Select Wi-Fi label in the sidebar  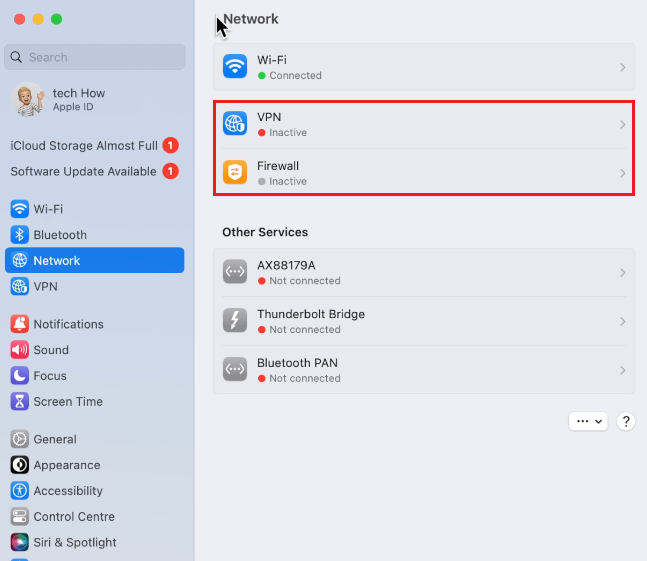48,209
